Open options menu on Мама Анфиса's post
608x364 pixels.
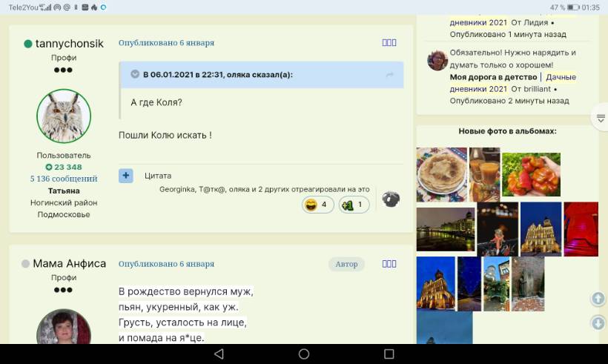389,264
